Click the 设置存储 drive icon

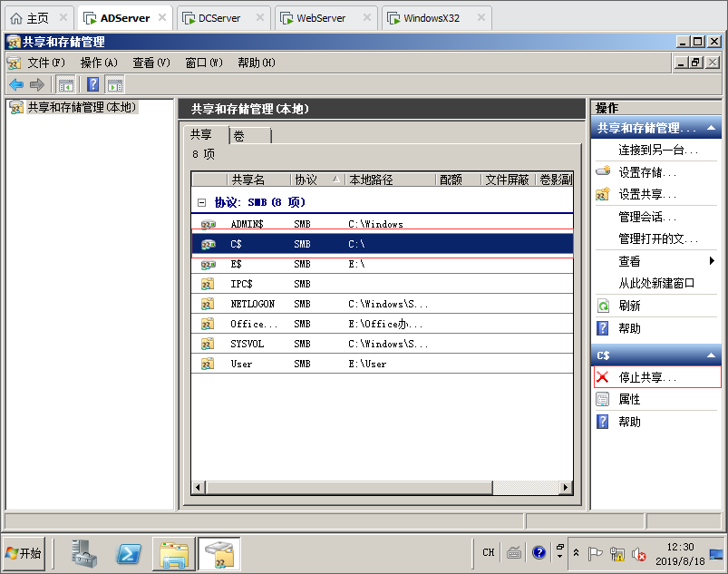603,170
